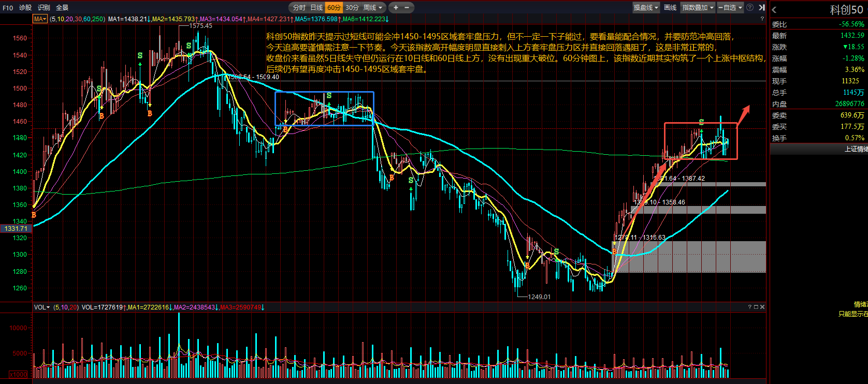Switch to the 分时 time period
Screen dimensions: 868x384
click(299, 7)
